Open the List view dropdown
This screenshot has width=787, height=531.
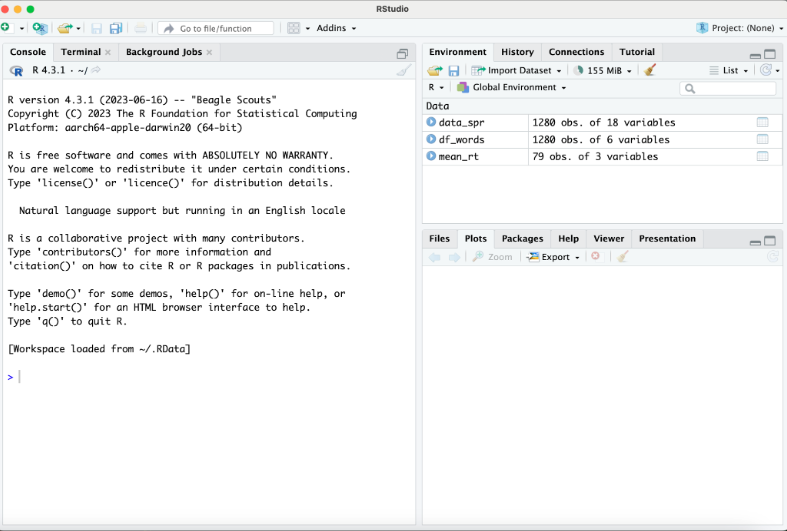tap(729, 70)
